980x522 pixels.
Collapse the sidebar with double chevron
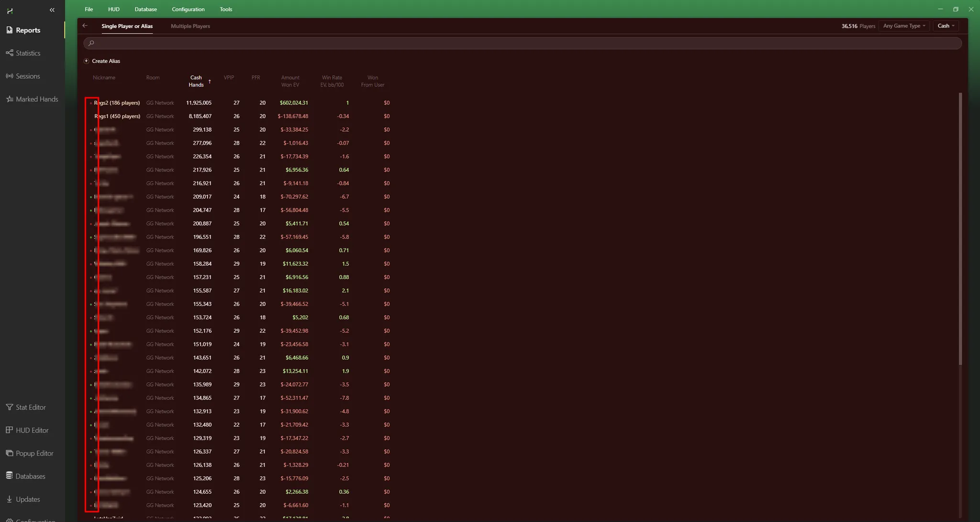pos(52,10)
